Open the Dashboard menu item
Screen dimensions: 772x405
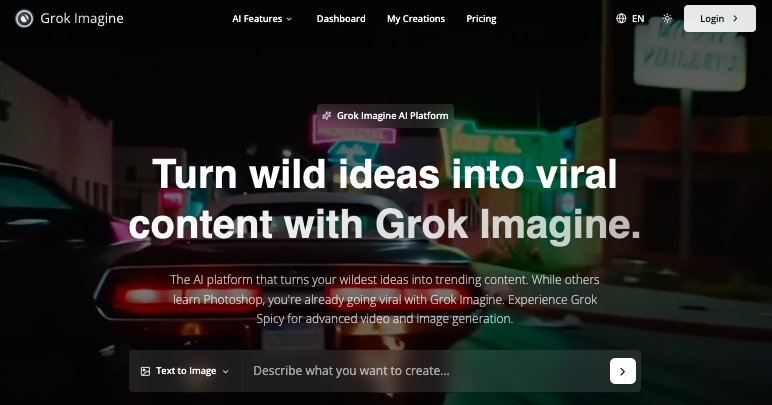click(341, 19)
